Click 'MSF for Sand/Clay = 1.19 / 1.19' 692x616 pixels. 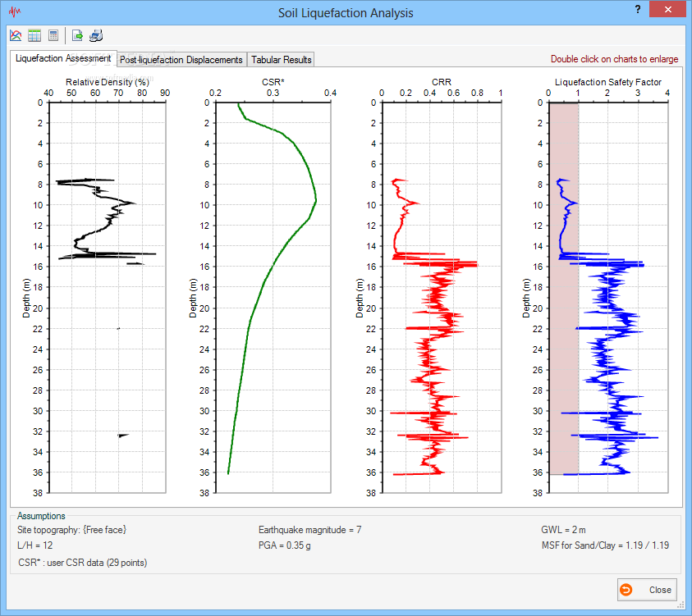(606, 545)
